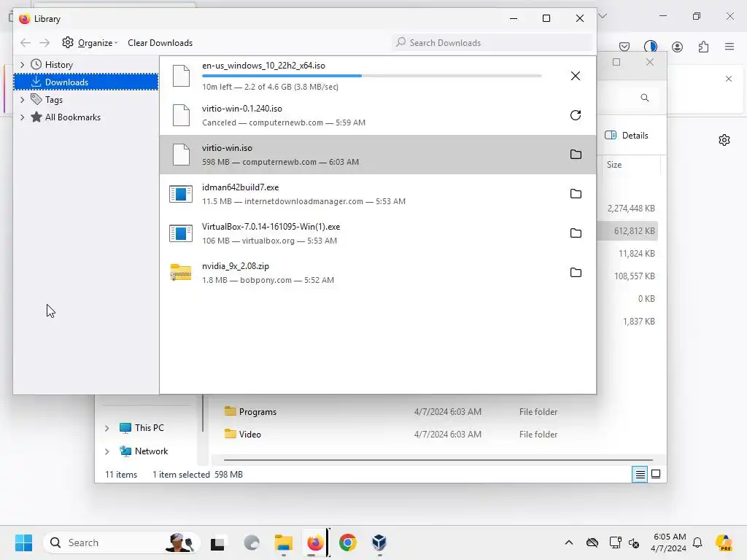Click the network status tray icon
The width and height of the screenshot is (747, 560).
coord(615,542)
